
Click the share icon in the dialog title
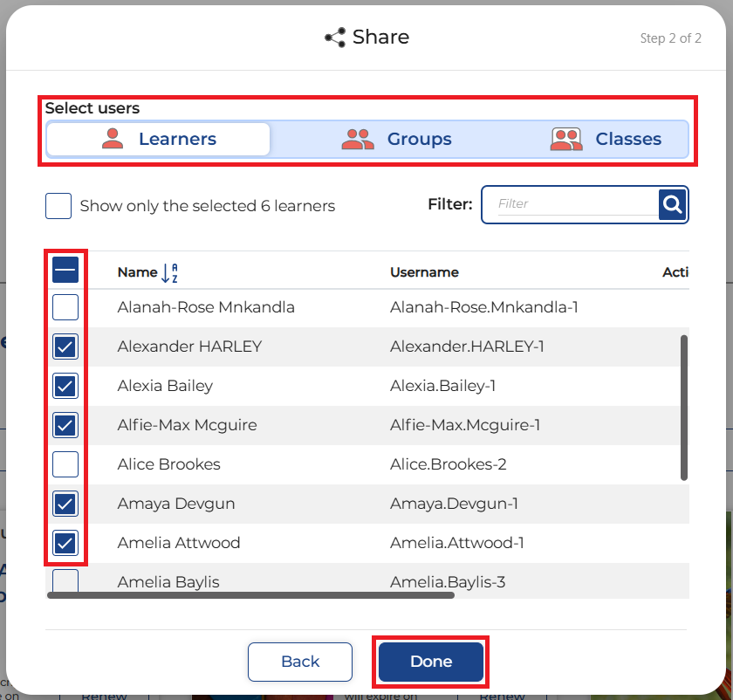point(335,38)
